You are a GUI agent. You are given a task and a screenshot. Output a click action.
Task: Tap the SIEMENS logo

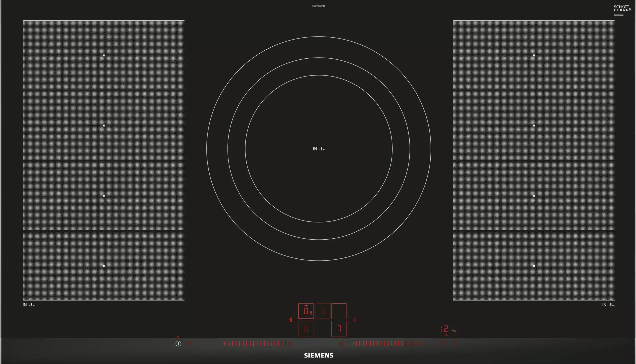318,355
